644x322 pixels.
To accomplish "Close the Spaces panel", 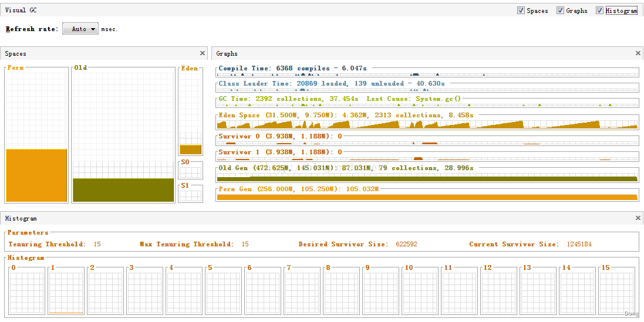I will [x=202, y=53].
